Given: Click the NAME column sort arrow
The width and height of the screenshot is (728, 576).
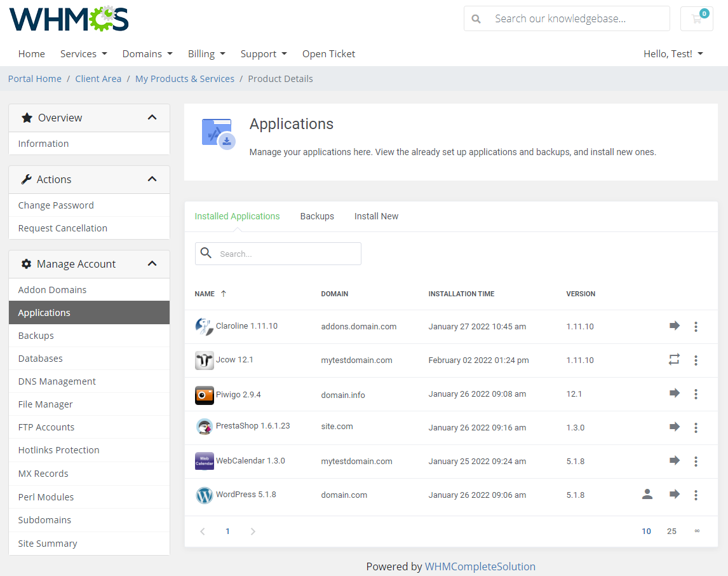Looking at the screenshot, I should [224, 294].
